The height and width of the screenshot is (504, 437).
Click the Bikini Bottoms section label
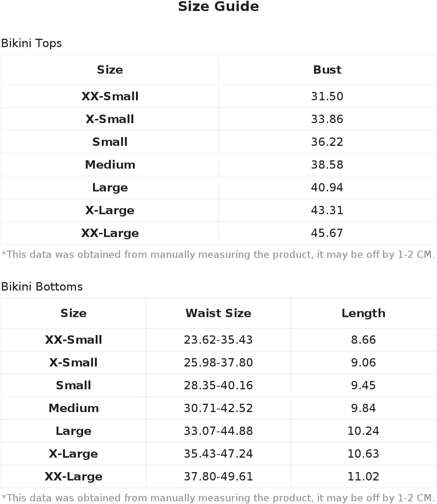tap(42, 287)
